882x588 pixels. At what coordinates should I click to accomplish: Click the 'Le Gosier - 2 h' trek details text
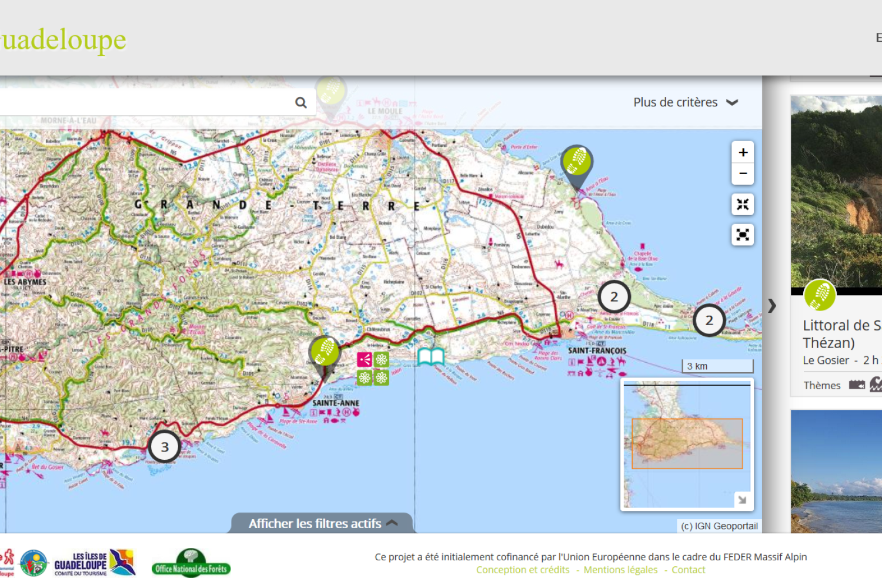tap(841, 360)
